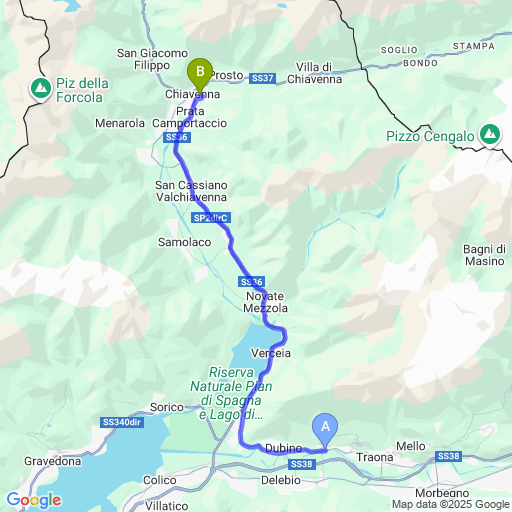Image resolution: width=512 pixels, height=512 pixels.
Task: Click the SS37 road shield
Action: point(263,78)
